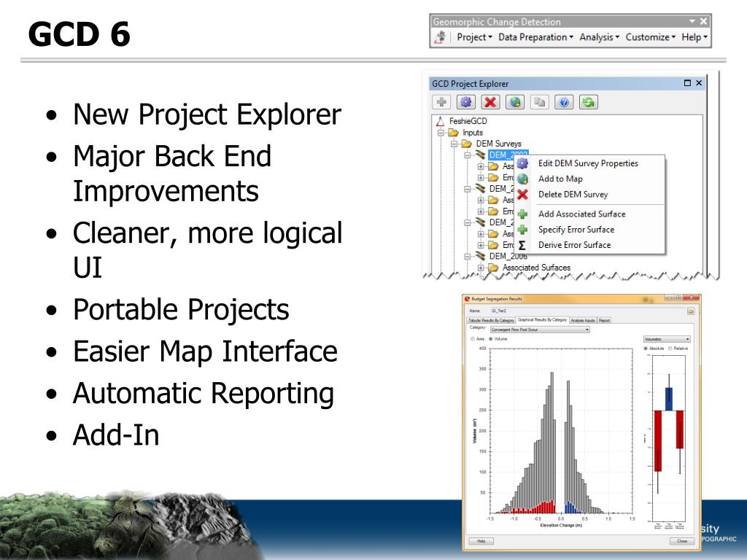Click the Help button in Budget Segregation window
This screenshot has width=747, height=560.
[x=481, y=542]
